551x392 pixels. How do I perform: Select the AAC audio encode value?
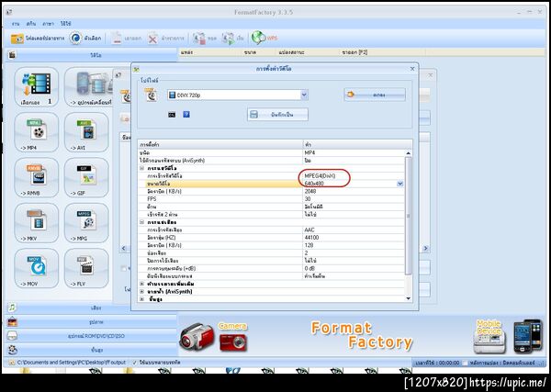pos(309,230)
